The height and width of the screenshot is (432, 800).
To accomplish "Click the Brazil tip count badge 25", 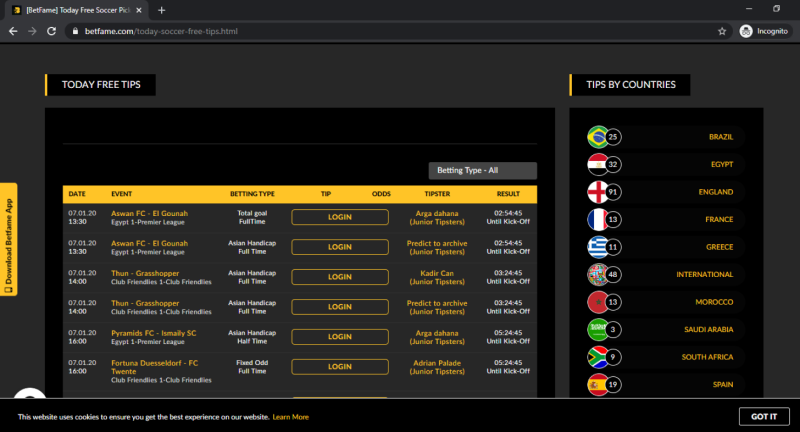I will coord(613,137).
